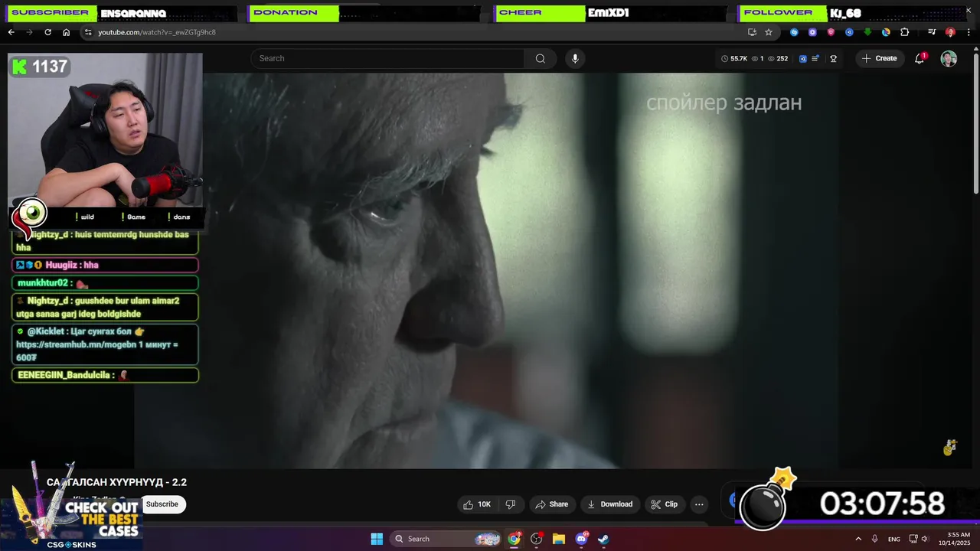Open the YouTube account avatar menu
Viewport: 980px width, 551px height.
[949, 58]
